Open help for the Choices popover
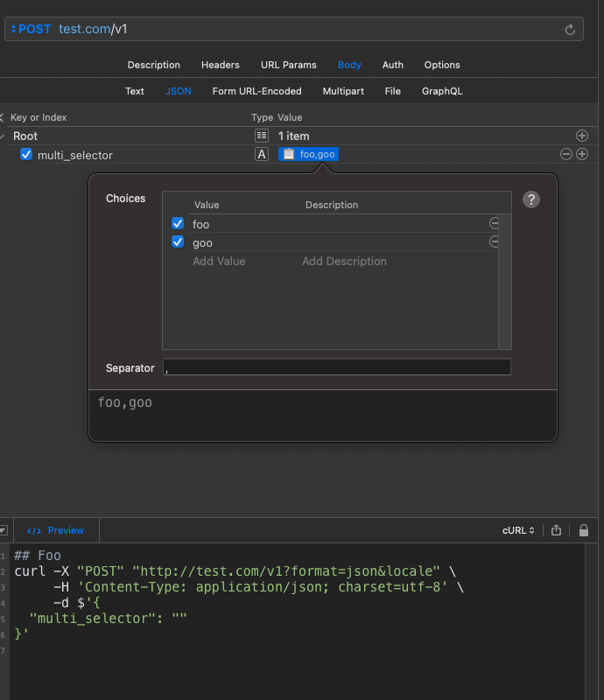The height and width of the screenshot is (700, 604). pyautogui.click(x=531, y=199)
